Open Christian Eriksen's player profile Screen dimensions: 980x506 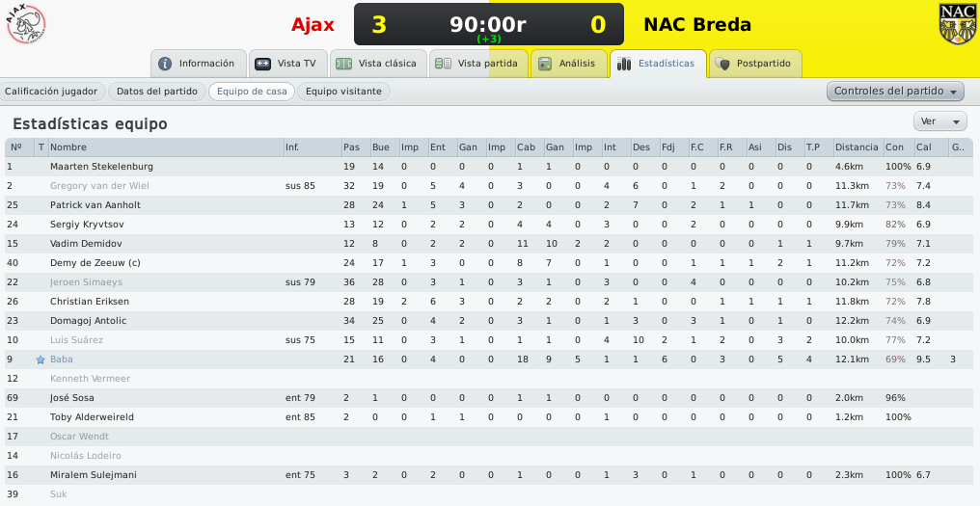tap(90, 302)
